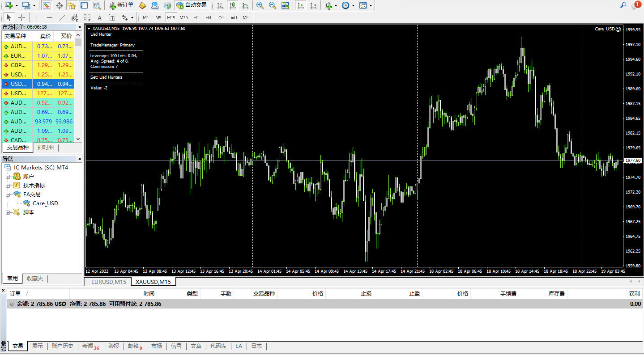Viewport: 644px width, 355px height.
Task: Insert text on chart with the Text tool
Action: (x=99, y=17)
